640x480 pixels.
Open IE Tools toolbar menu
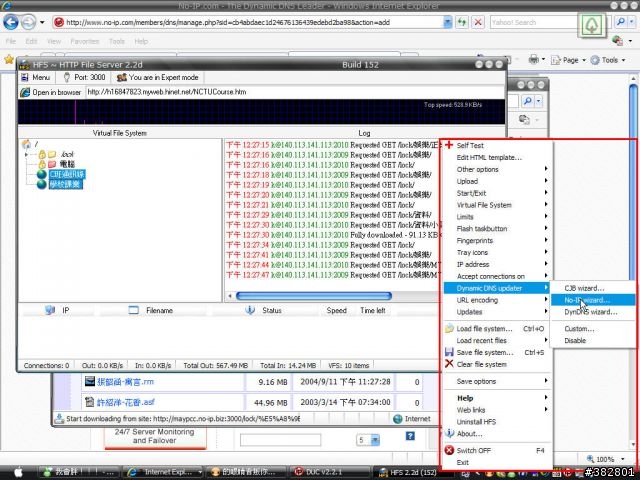tap(608, 60)
